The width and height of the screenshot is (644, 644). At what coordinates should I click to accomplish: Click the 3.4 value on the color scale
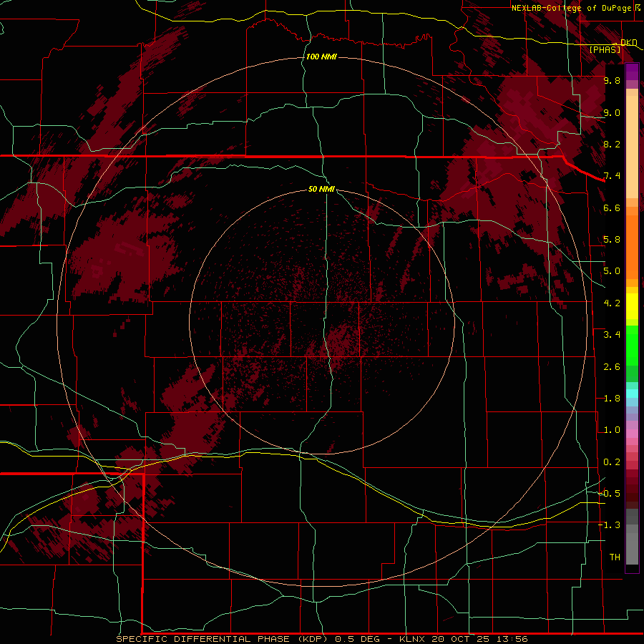coord(612,335)
